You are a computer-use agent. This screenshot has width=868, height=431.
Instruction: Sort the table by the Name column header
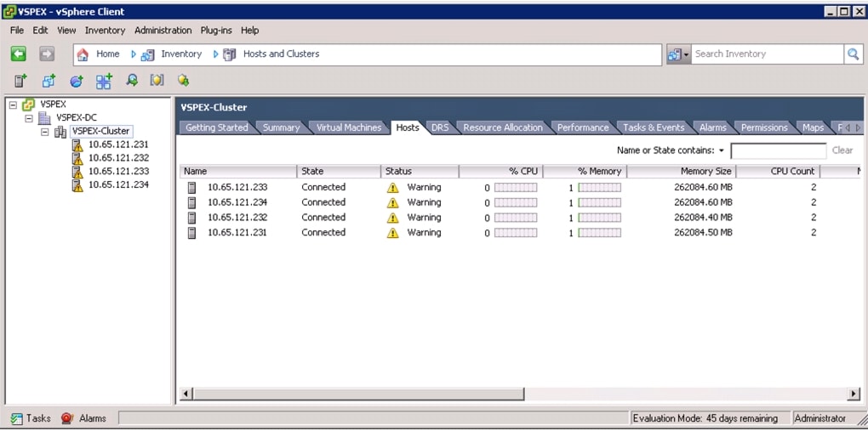(x=238, y=172)
